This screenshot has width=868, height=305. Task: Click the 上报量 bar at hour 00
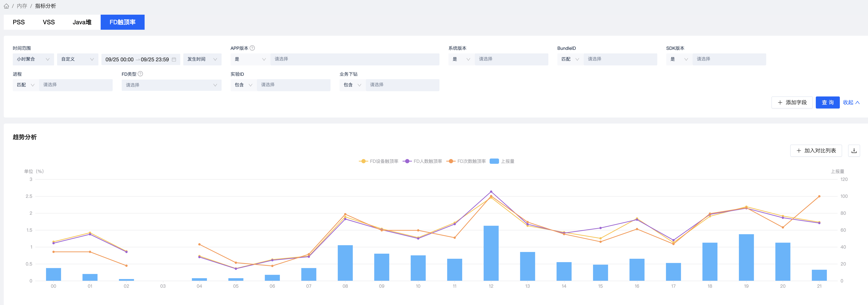54,274
